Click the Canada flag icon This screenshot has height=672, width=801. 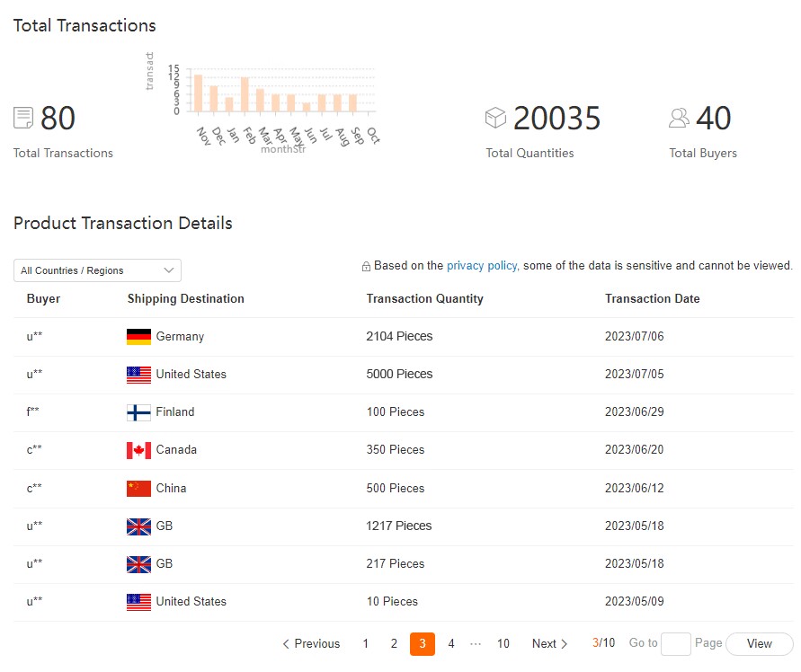[x=138, y=450]
